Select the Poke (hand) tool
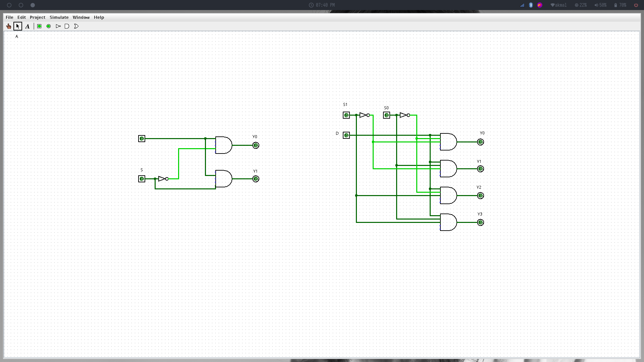This screenshot has height=362, width=644. point(9,26)
